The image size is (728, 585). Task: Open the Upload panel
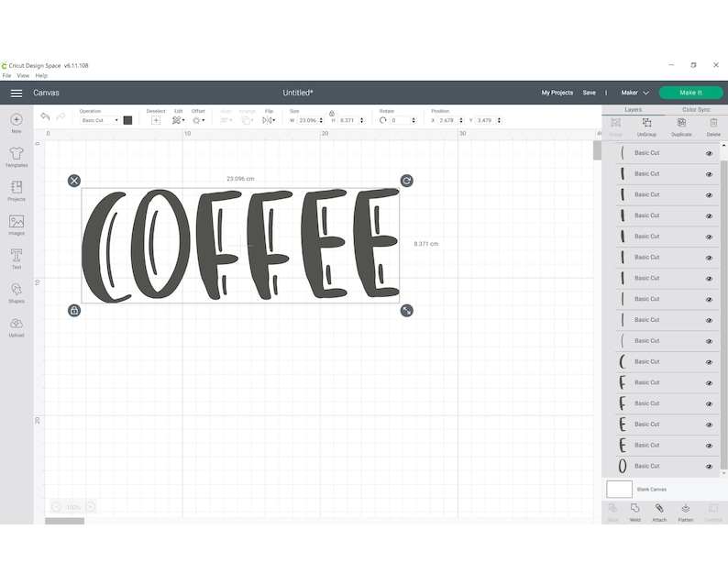[17, 327]
